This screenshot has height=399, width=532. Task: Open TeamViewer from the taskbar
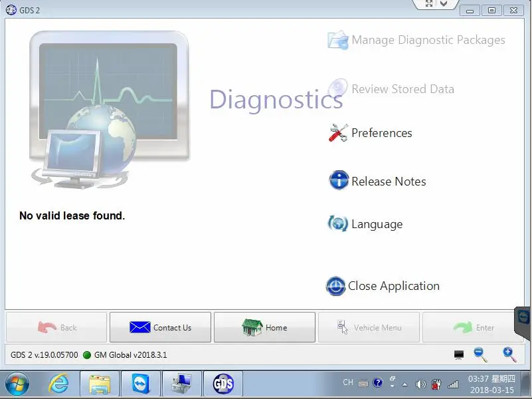point(141,384)
